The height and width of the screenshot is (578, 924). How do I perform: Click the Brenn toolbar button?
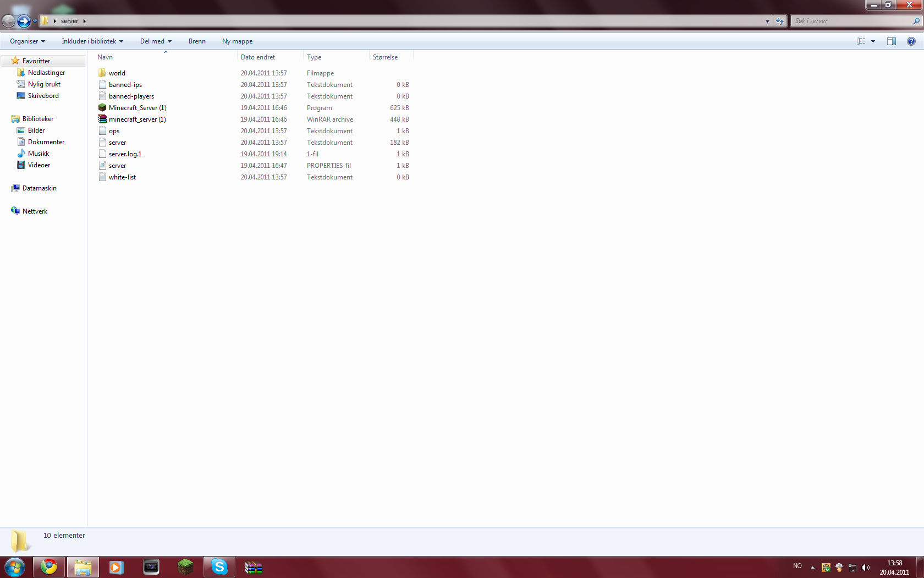[197, 41]
